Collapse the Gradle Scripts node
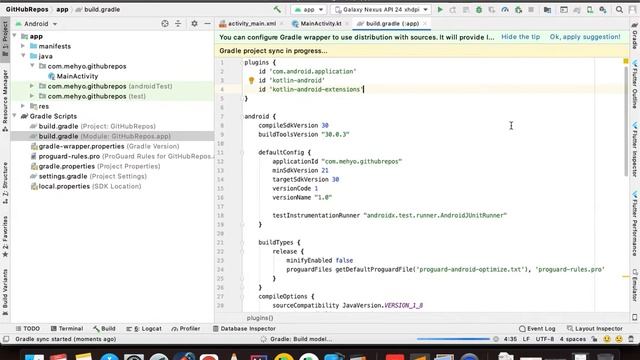Image resolution: width=640 pixels, height=360 pixels. click(15, 116)
